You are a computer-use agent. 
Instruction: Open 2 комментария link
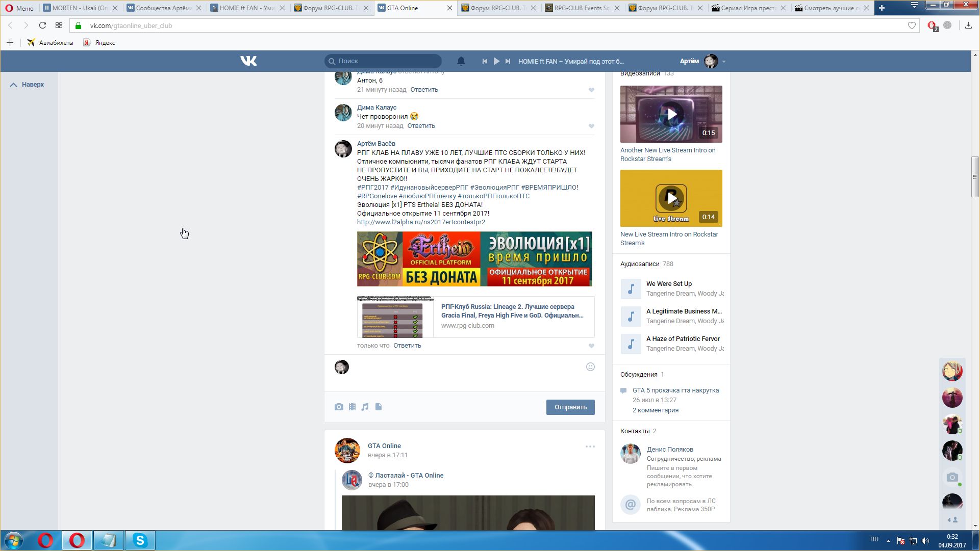point(656,410)
